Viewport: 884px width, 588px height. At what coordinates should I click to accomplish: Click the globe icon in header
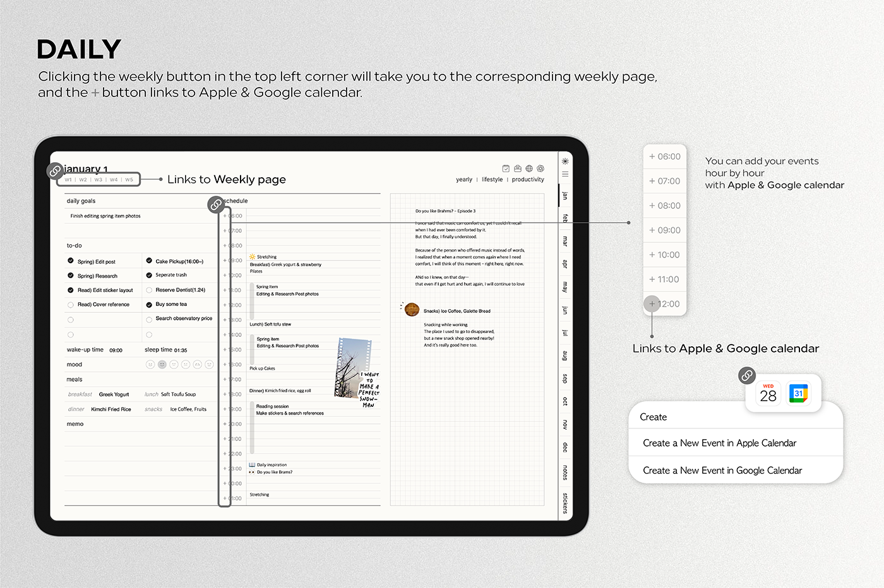(x=529, y=168)
